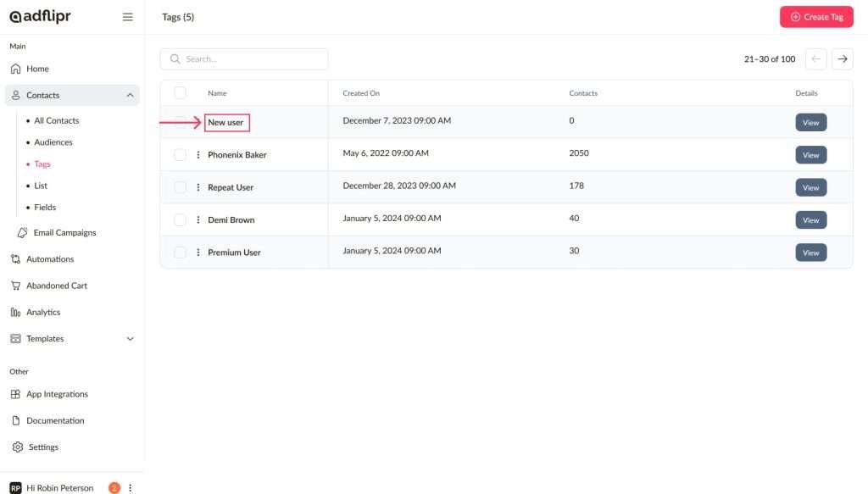Screen dimensions: 868x494
Task: Click the Automations icon in sidebar
Action: coord(15,259)
